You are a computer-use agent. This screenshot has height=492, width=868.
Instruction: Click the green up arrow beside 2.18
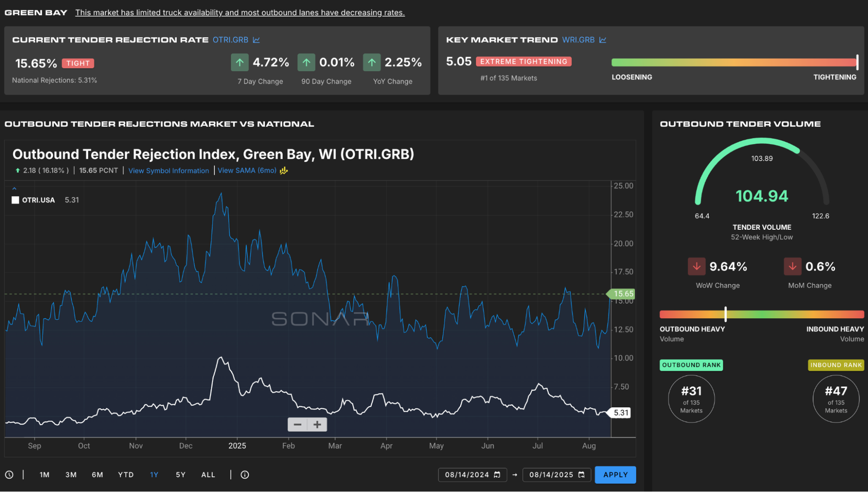[x=18, y=170]
